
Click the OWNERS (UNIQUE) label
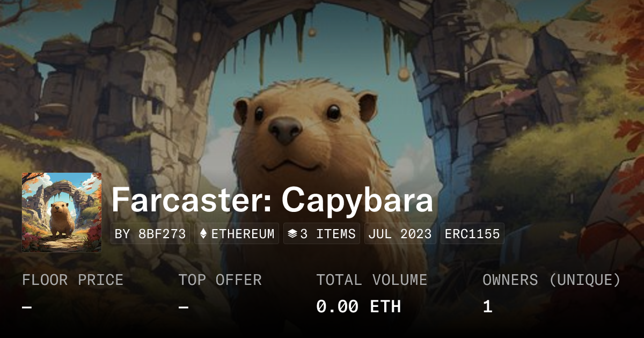[x=552, y=280]
